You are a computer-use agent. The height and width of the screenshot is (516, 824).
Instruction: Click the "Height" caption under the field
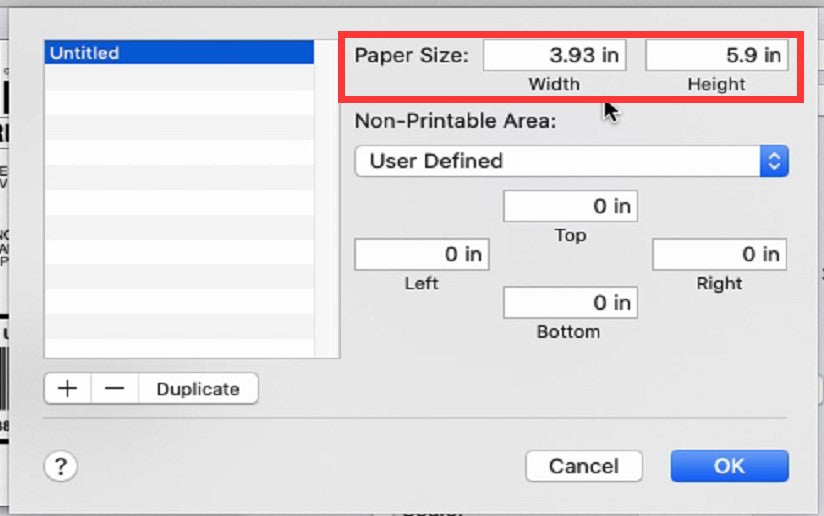[716, 84]
